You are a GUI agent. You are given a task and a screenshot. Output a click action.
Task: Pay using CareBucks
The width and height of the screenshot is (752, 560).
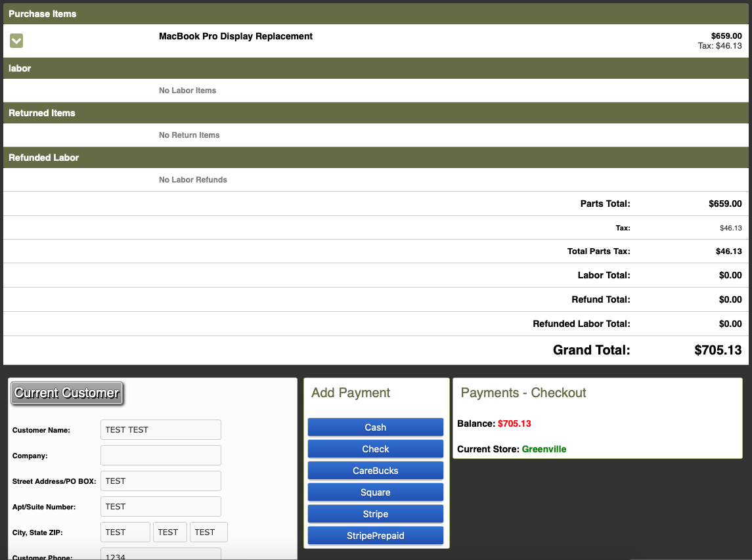375,471
